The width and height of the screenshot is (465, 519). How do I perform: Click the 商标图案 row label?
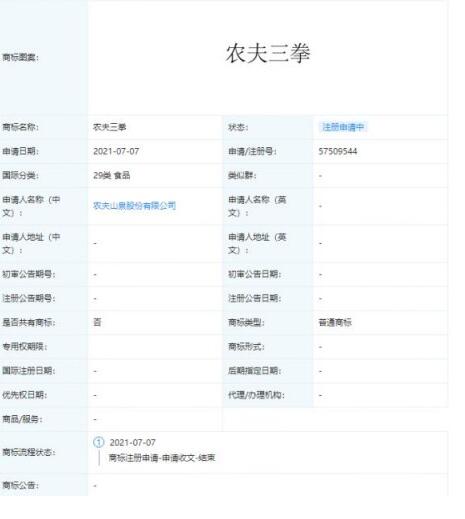pyautogui.click(x=21, y=57)
